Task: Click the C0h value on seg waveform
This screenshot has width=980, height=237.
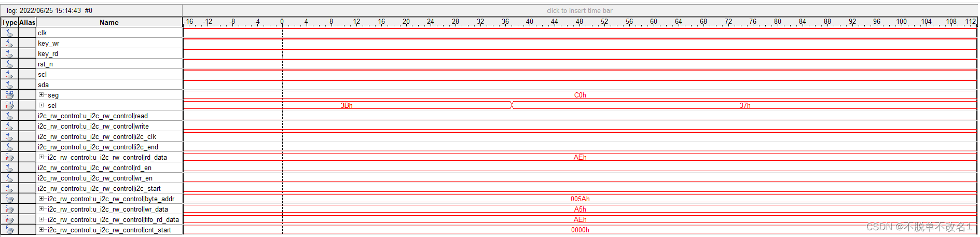Action: point(580,95)
